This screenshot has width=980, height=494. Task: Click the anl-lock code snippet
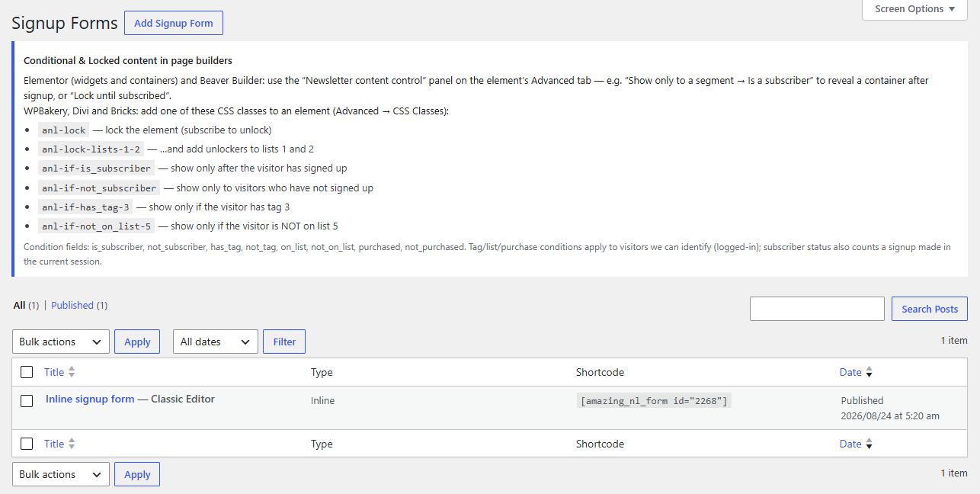coord(64,130)
